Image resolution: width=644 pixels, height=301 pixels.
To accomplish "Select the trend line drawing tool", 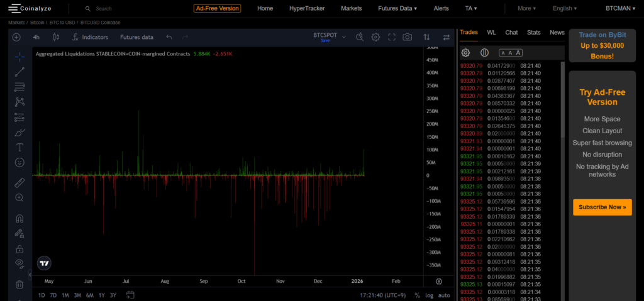I will pyautogui.click(x=19, y=72).
